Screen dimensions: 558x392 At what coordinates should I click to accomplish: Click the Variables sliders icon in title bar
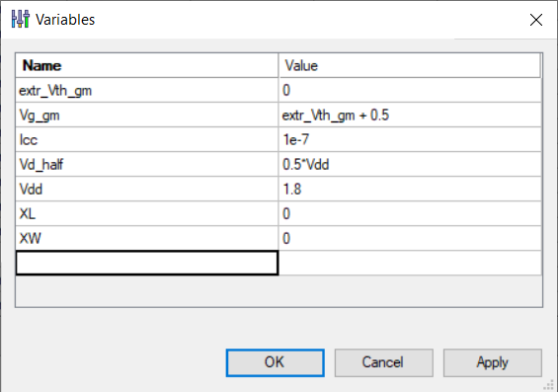coord(21,19)
